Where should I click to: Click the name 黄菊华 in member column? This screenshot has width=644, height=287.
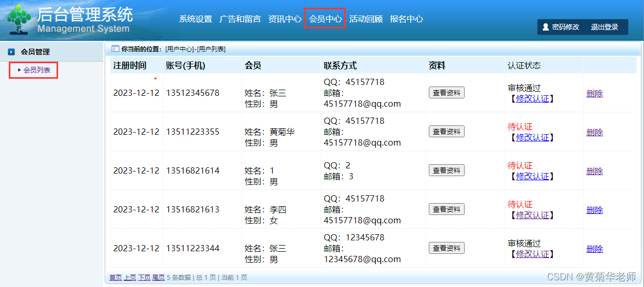[282, 132]
